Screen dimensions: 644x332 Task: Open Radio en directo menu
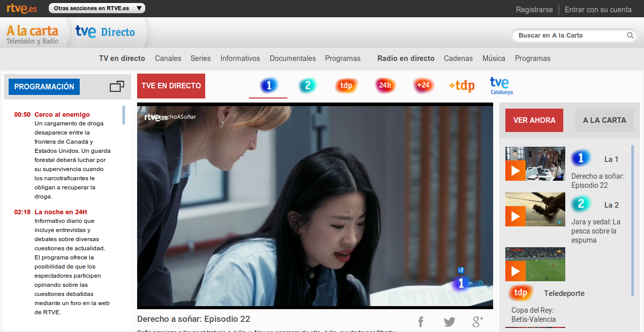click(x=406, y=58)
